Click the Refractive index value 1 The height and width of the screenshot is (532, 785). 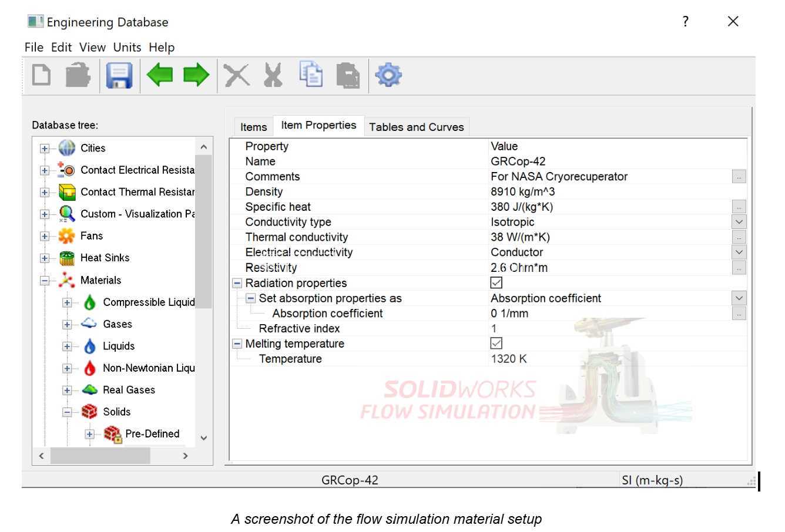tap(494, 329)
